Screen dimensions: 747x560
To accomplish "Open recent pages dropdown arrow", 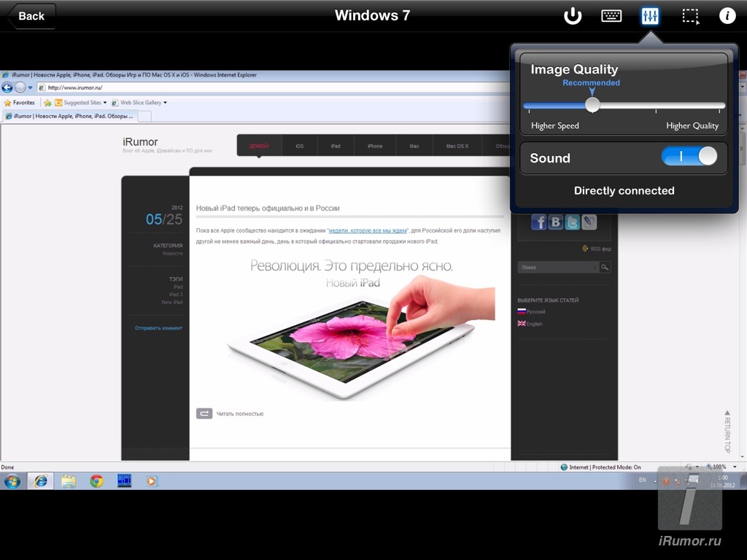I will pyautogui.click(x=30, y=87).
